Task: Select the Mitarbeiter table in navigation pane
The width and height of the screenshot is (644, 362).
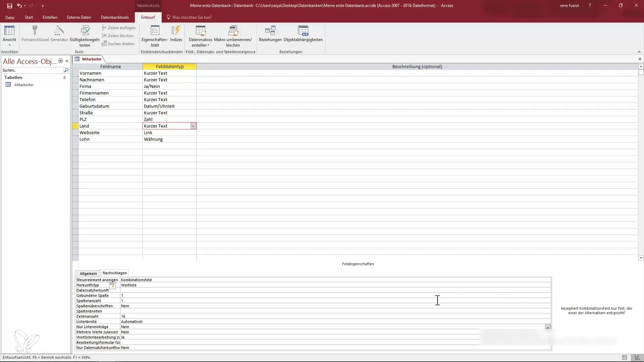Action: [x=24, y=85]
